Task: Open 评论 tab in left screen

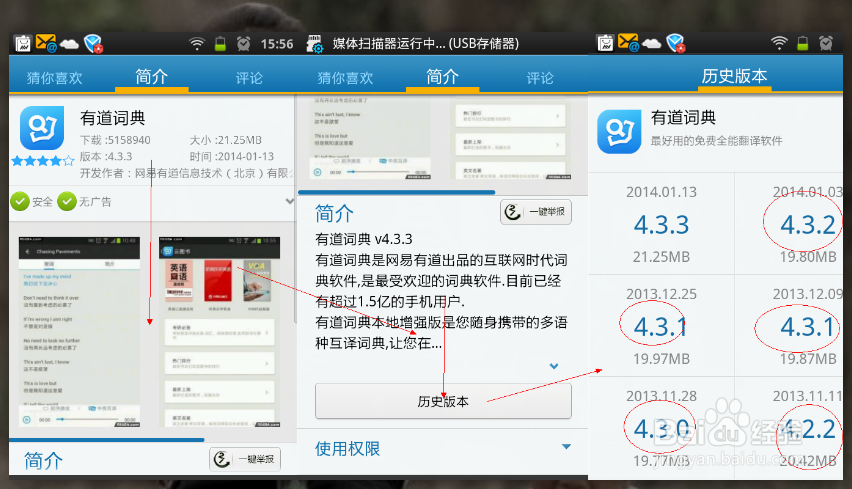Action: (x=249, y=78)
